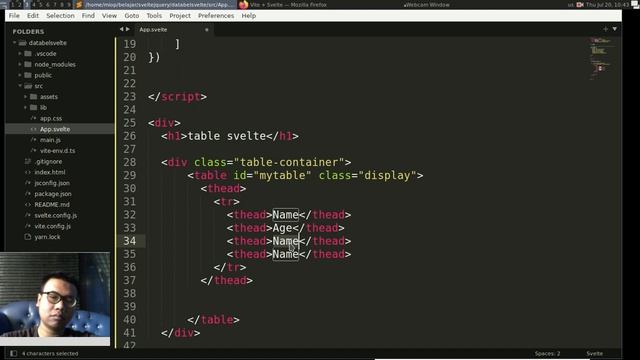
Task: Open the View menu
Action: click(109, 16)
